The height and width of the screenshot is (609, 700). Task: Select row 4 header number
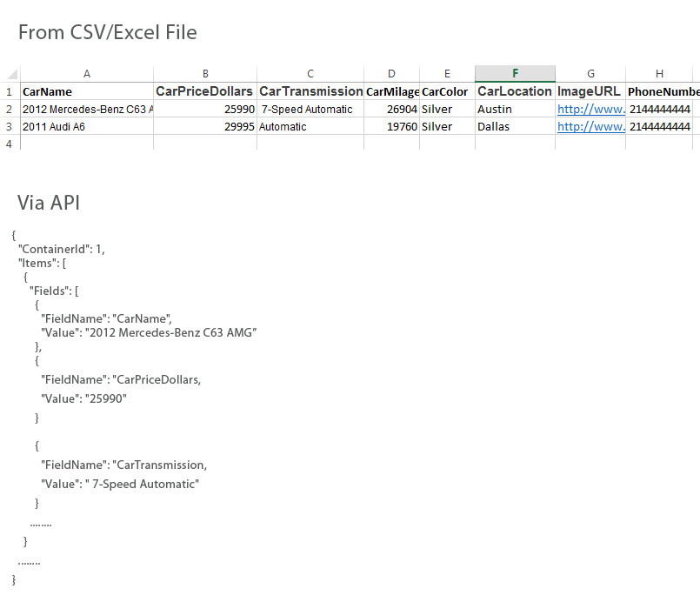(10, 144)
